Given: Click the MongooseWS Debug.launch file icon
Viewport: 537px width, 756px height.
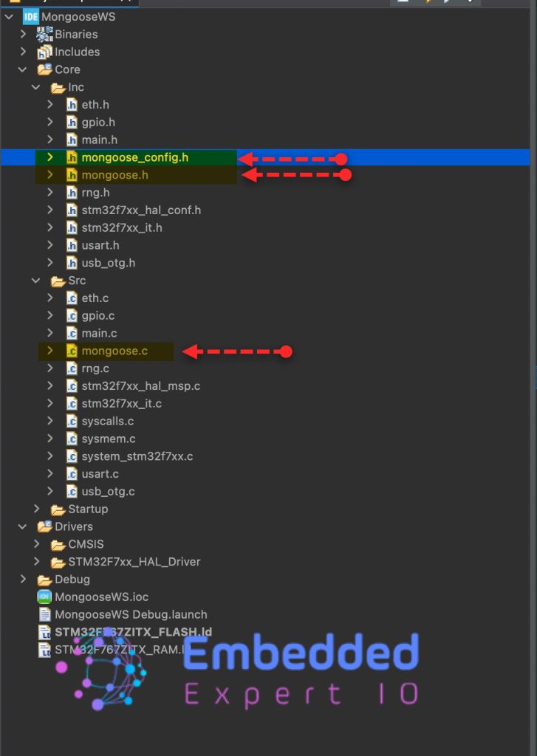Looking at the screenshot, I should click(44, 614).
